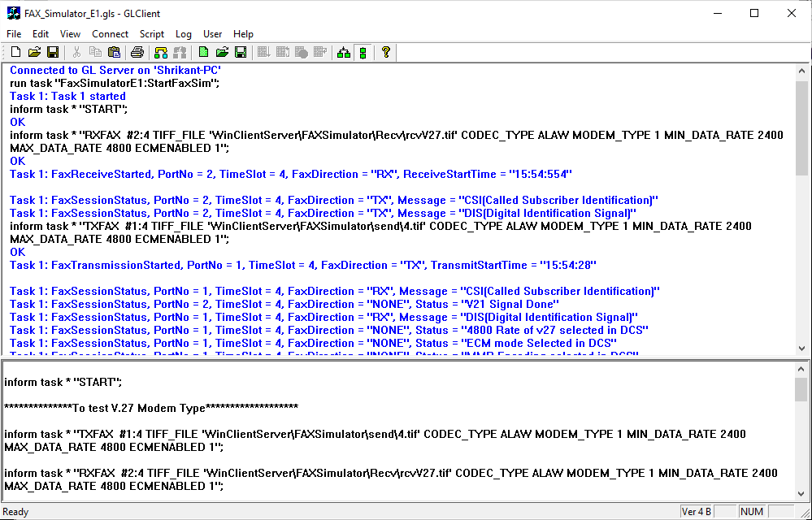Viewport: 812px width, 520px height.
Task: Click the greyed-out Disconnect toolbar icon
Action: pos(180,52)
